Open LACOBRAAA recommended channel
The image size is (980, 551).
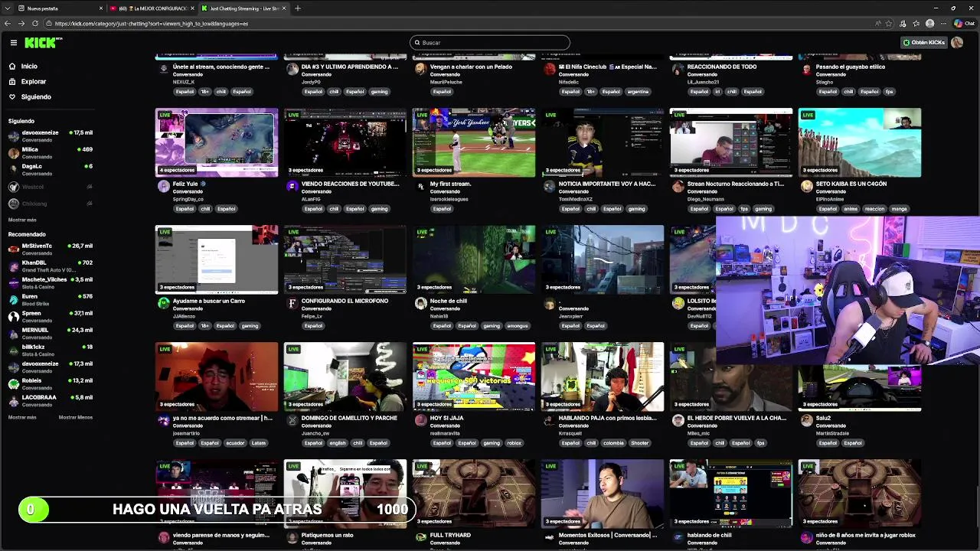[x=50, y=400]
